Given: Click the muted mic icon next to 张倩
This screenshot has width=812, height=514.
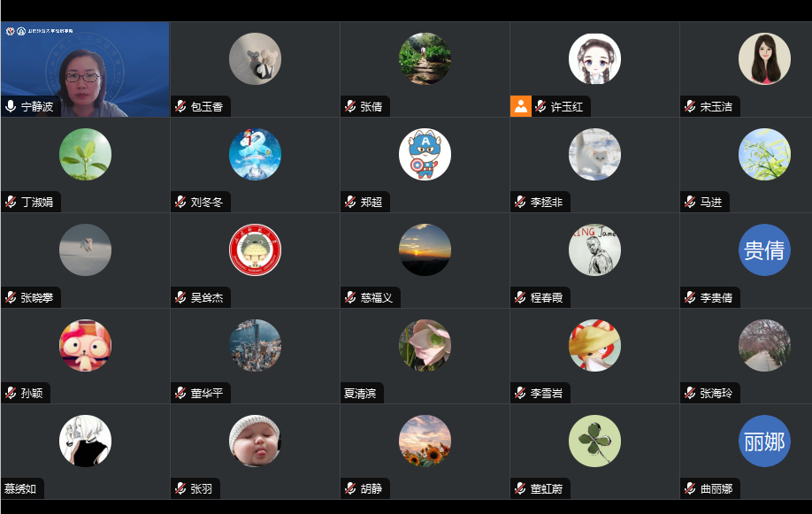Looking at the screenshot, I should coord(350,107).
